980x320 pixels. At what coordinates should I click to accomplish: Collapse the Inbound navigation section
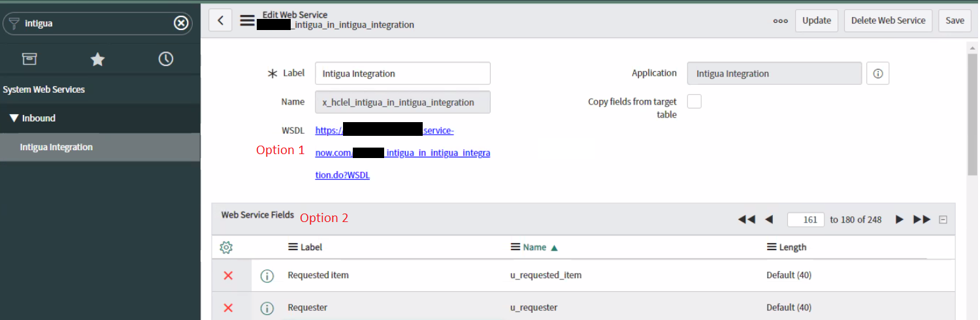click(x=14, y=118)
